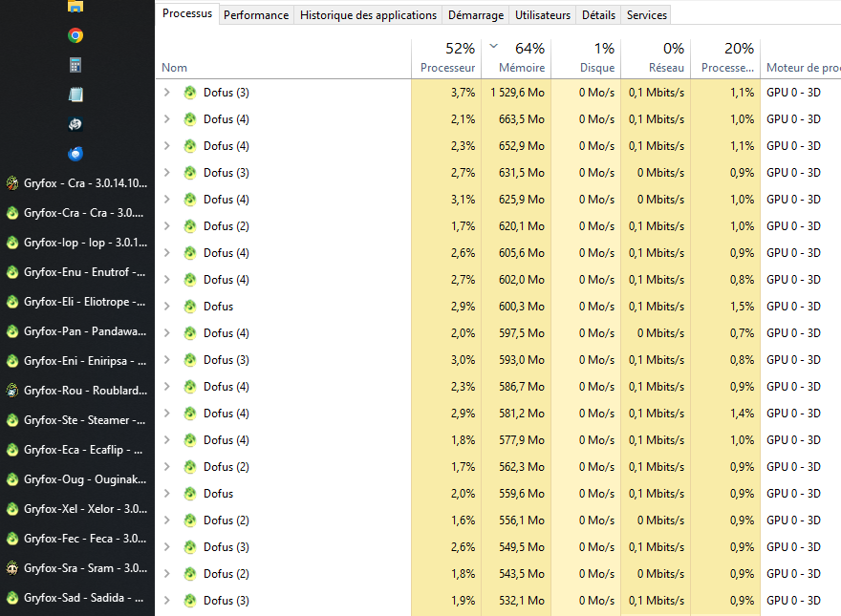Open the Thunderbird mail icon in the taskbar
The image size is (841, 616).
75,154
